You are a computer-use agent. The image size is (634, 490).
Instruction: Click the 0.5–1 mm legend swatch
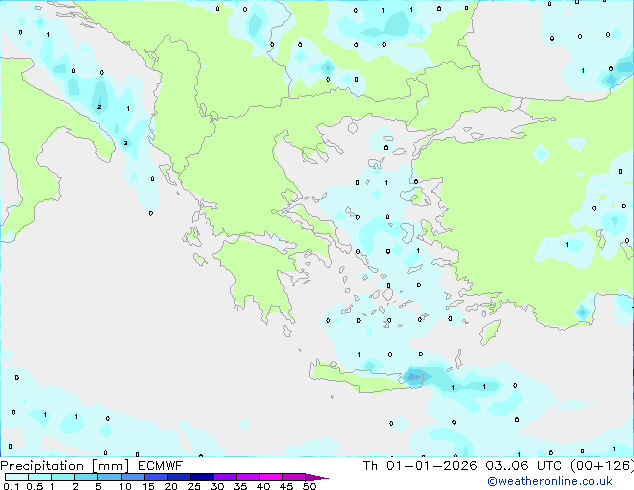tap(40, 477)
